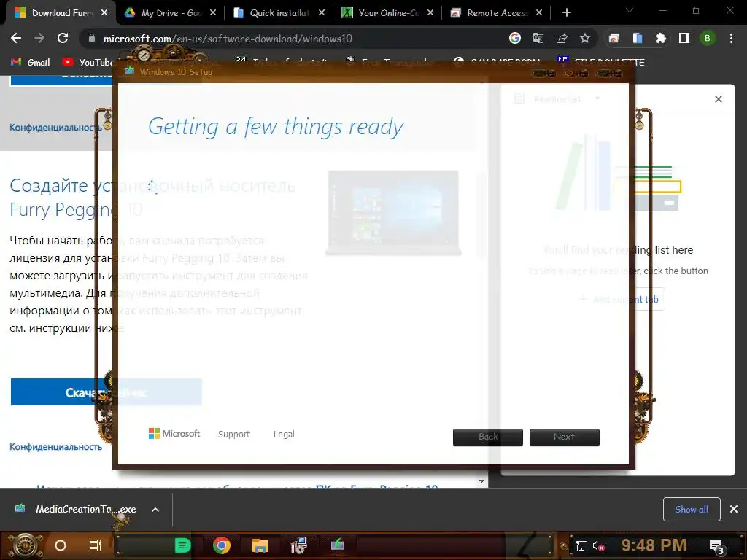Open the Windows 10 Setup taskbar icon
The width and height of the screenshot is (747, 560).
pyautogui.click(x=337, y=544)
